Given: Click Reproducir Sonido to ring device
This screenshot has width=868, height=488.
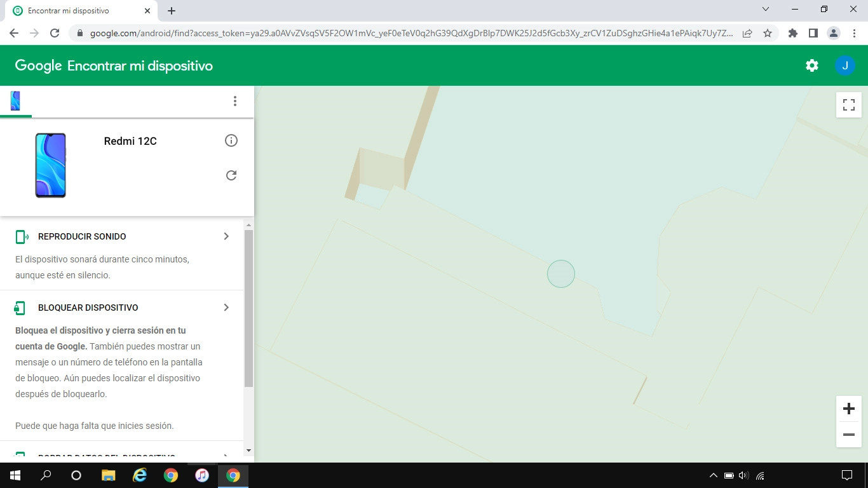Looking at the screenshot, I should (x=82, y=236).
